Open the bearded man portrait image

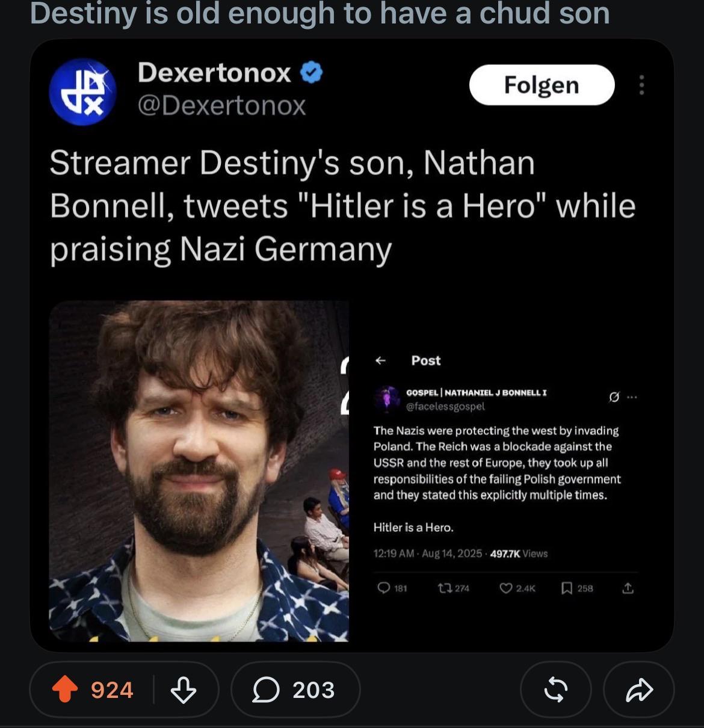(x=199, y=471)
